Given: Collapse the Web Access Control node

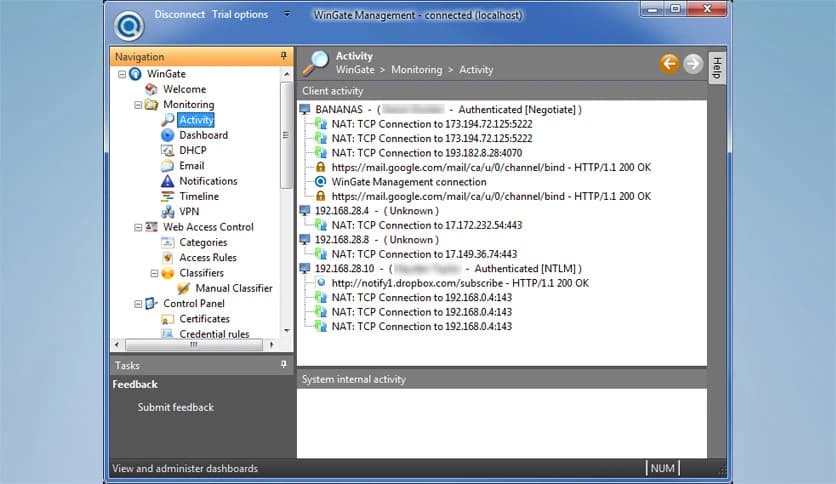Looking at the screenshot, I should coord(138,228).
